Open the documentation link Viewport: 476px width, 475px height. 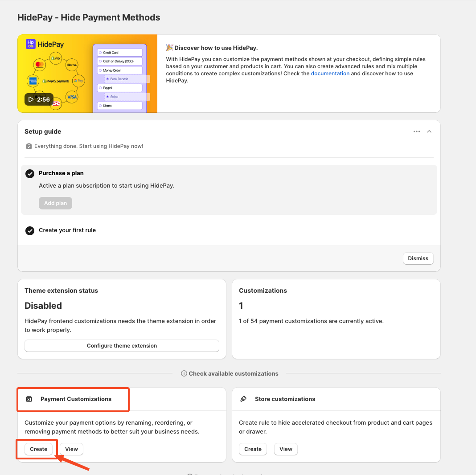coord(330,74)
